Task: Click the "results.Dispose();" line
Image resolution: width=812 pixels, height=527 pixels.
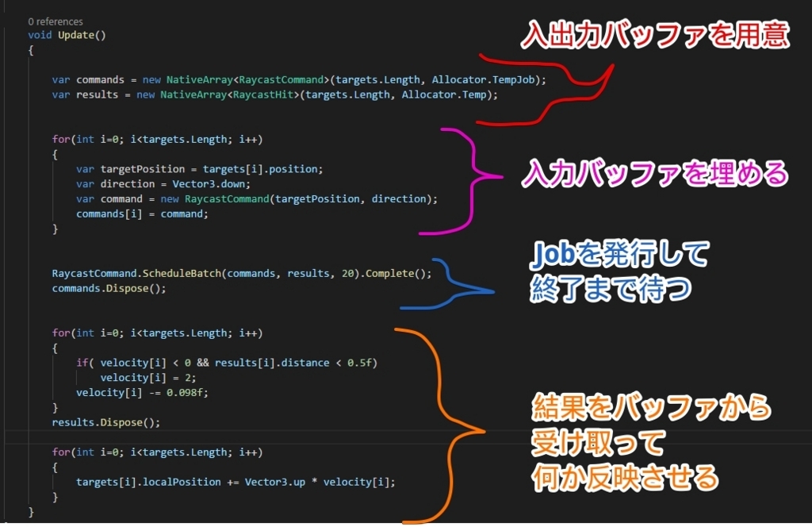Action: coord(105,422)
